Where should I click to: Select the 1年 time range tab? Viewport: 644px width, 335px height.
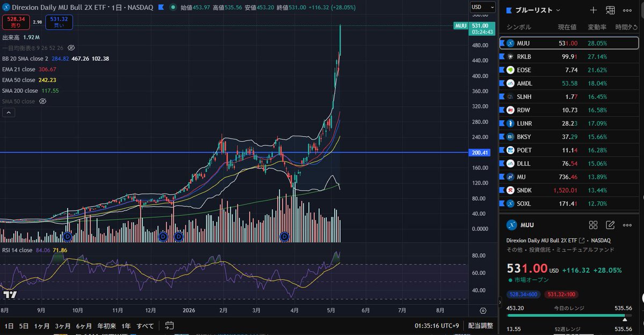click(126, 325)
